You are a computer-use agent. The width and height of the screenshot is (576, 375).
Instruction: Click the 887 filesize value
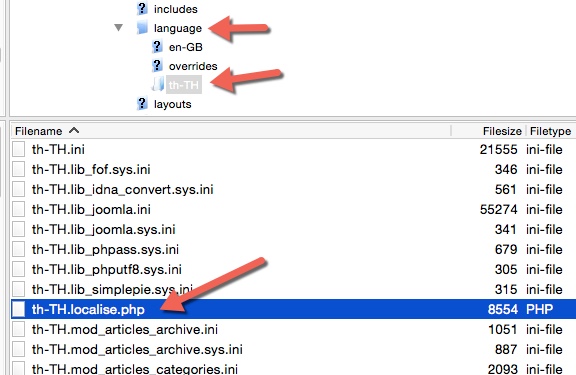pos(506,349)
